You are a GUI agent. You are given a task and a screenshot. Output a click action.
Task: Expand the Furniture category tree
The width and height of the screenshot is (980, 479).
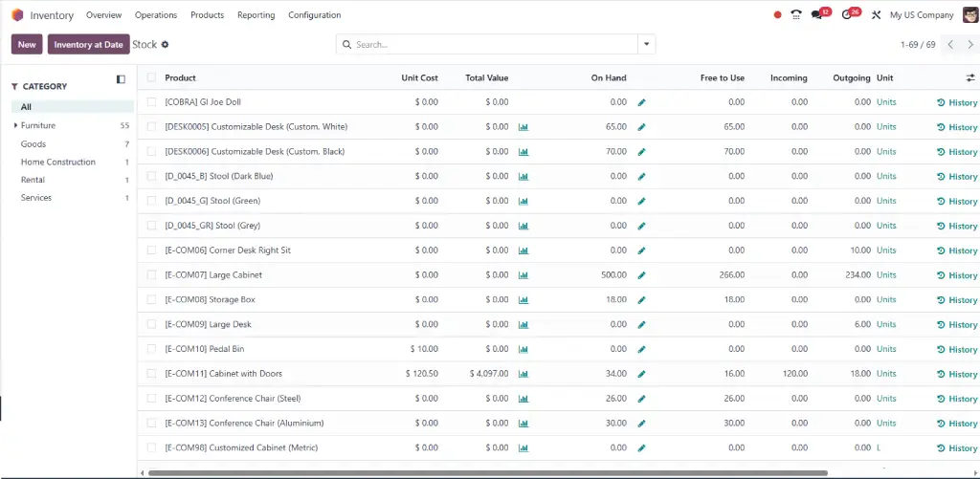(15, 126)
